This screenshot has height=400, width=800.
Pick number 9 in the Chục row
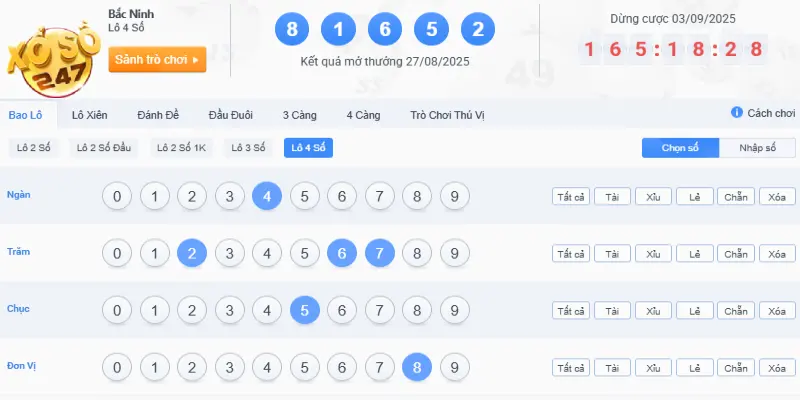tap(454, 311)
